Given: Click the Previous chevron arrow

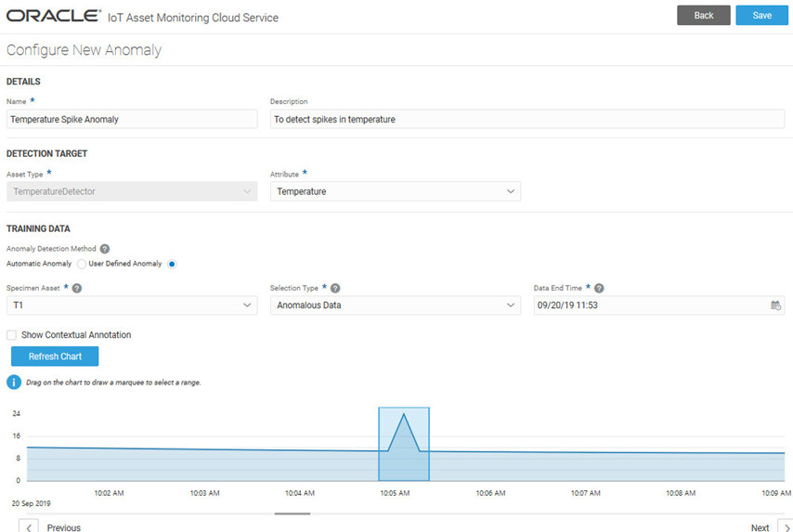Looking at the screenshot, I should coord(28,526).
